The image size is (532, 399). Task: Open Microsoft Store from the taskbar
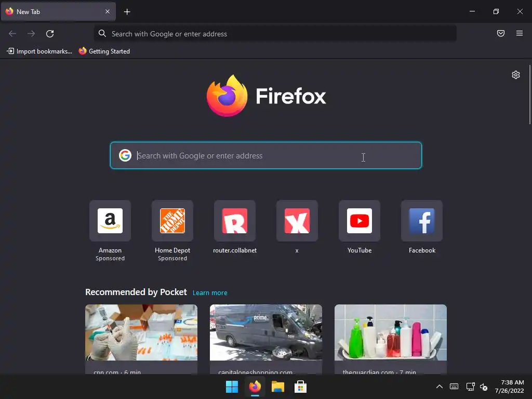(300, 387)
